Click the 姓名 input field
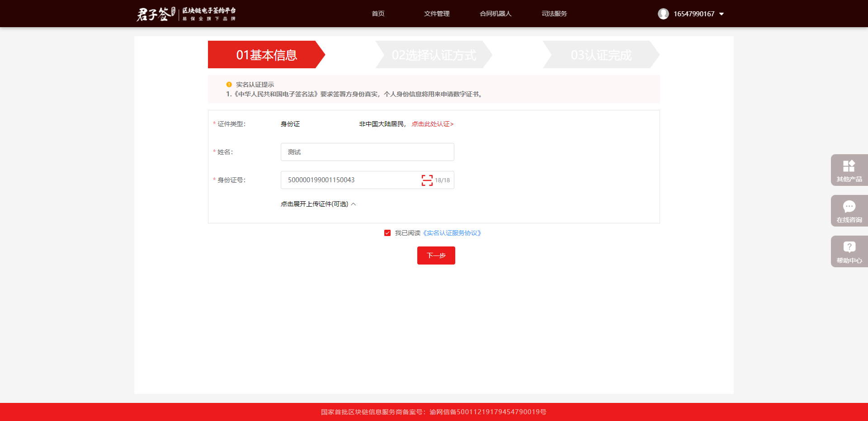Viewport: 868px width, 421px height. (x=367, y=152)
